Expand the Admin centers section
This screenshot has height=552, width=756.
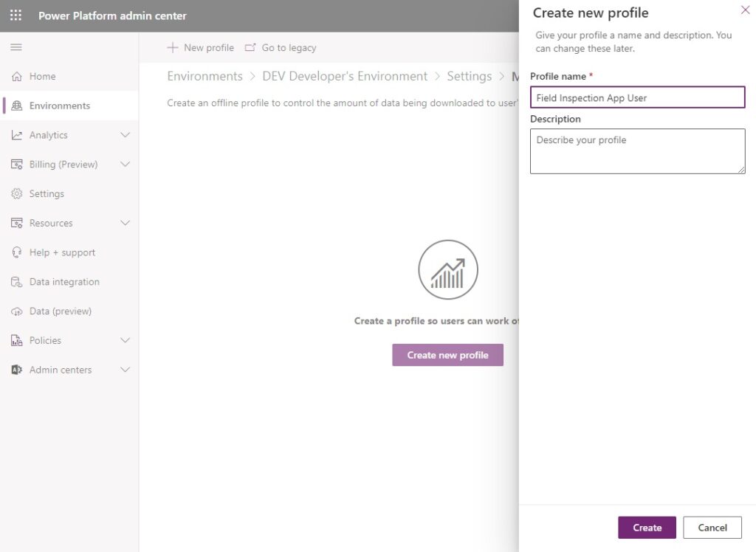pos(126,370)
